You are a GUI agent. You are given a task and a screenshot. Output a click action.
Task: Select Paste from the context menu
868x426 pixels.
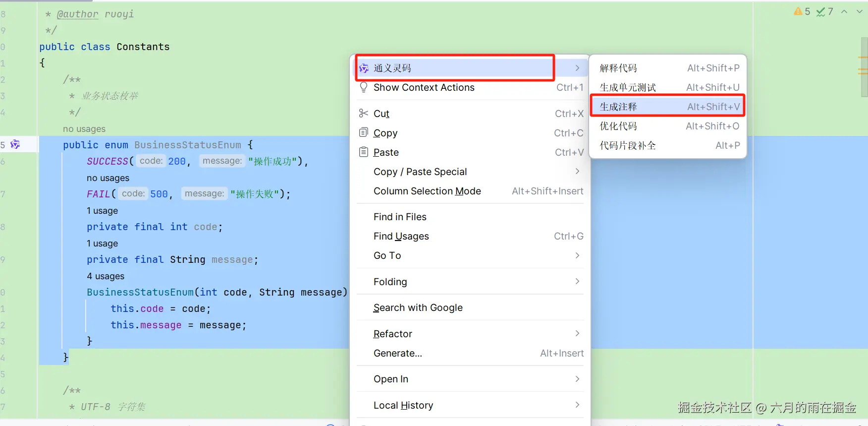(x=470, y=152)
